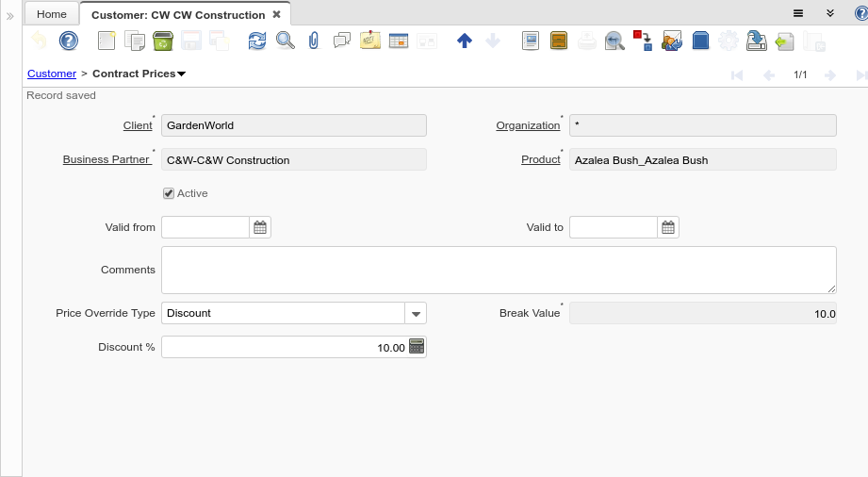
Task: Create a new record with New icon
Action: (x=106, y=41)
